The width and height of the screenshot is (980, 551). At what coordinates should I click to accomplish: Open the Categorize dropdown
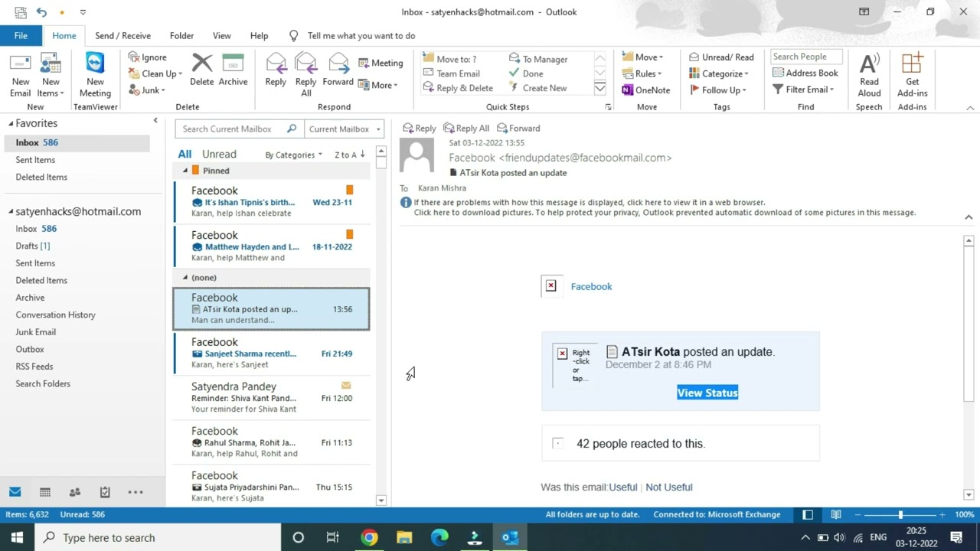718,73
